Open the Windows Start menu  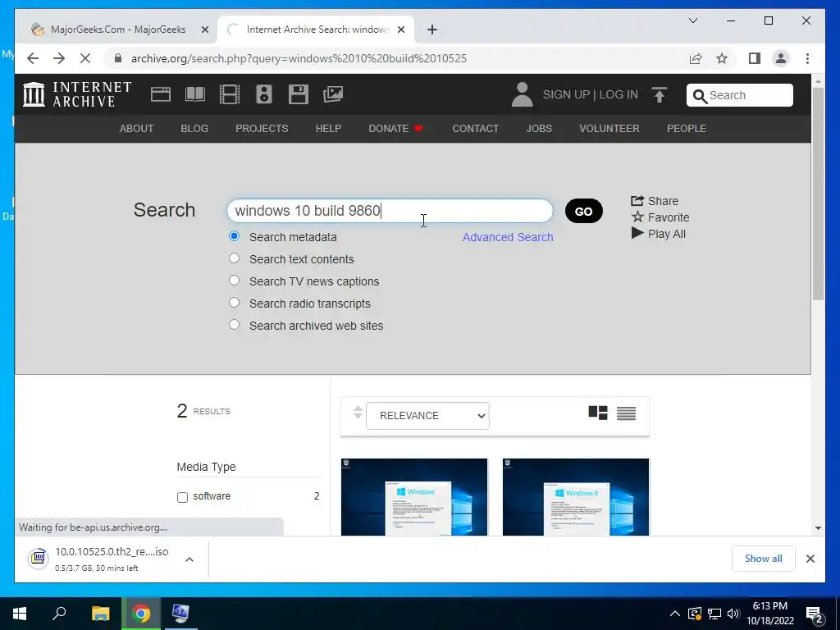coord(20,614)
